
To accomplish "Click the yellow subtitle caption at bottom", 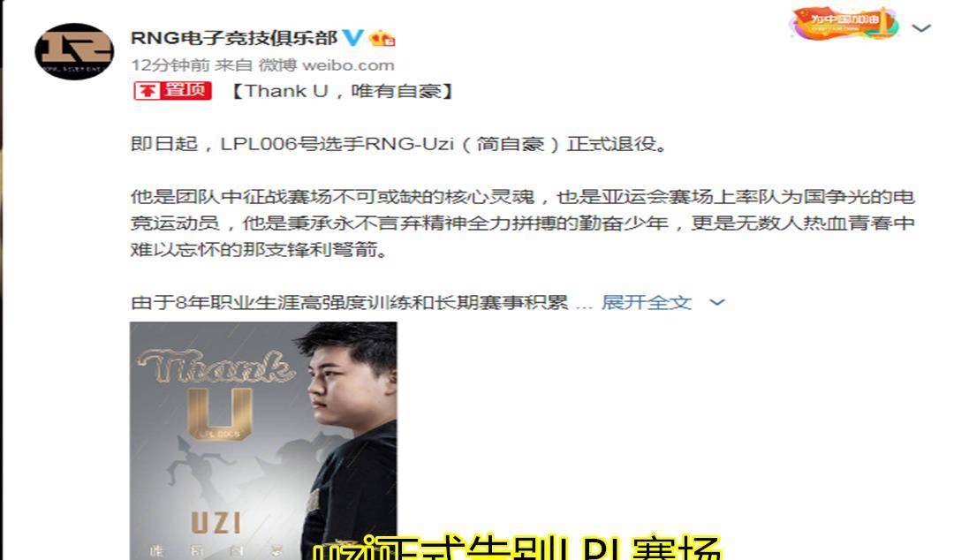I will [x=517, y=548].
